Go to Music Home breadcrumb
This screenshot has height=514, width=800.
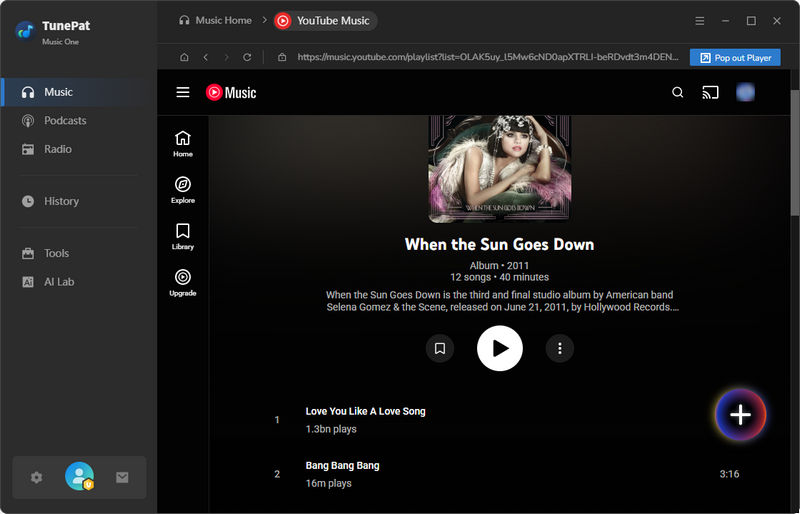215,20
